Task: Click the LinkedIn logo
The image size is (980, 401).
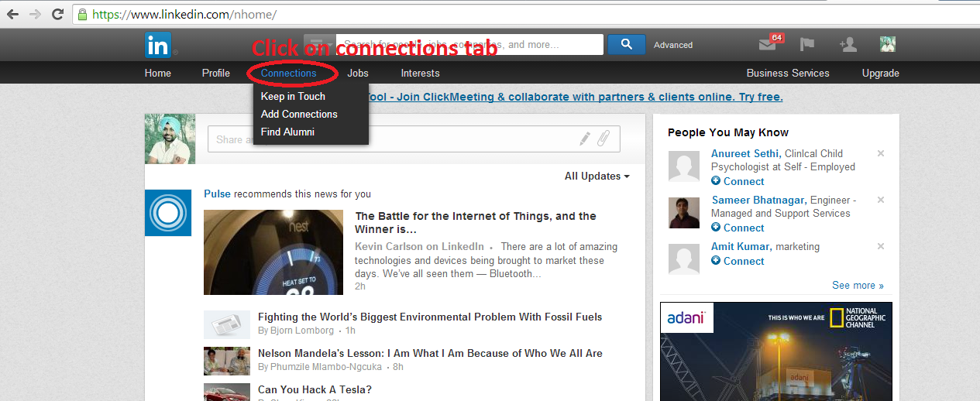Action: [x=158, y=46]
